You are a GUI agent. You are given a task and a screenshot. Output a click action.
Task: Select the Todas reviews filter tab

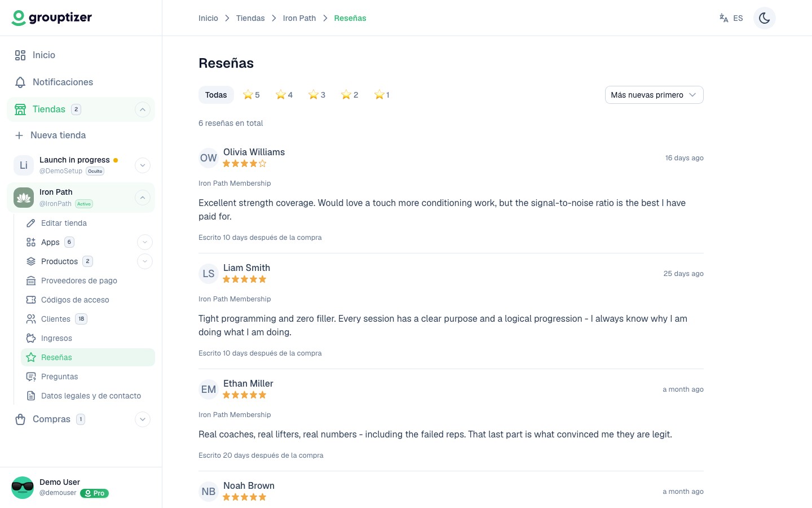click(x=216, y=95)
